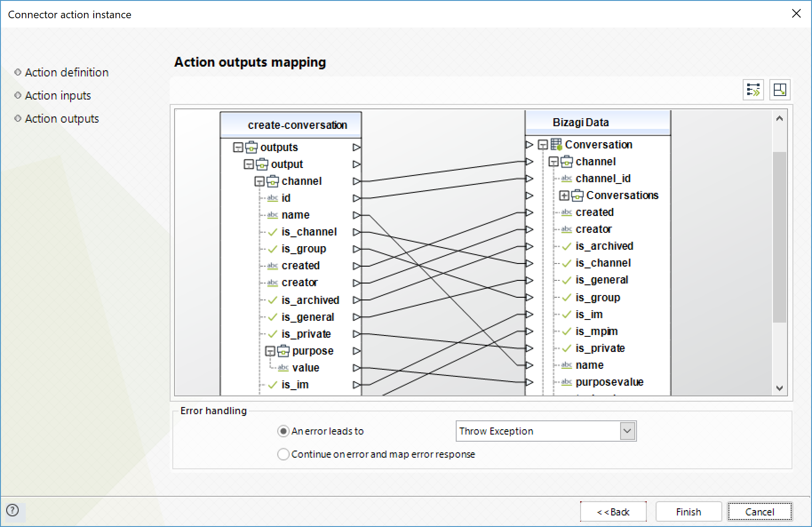Screen dimensions: 812x527
Task: Select the id attribute in create-conversation
Action: click(x=286, y=198)
